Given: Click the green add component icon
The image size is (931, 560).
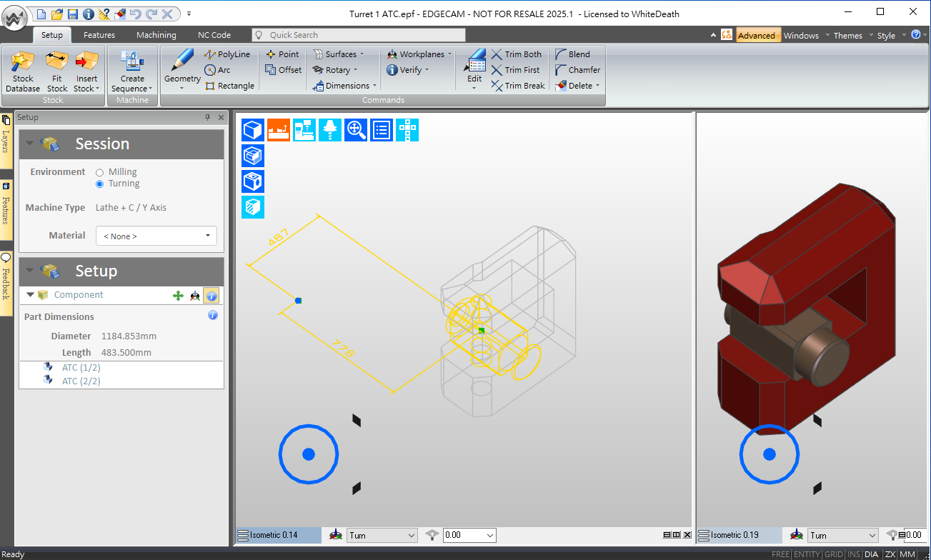Looking at the screenshot, I should (178, 296).
